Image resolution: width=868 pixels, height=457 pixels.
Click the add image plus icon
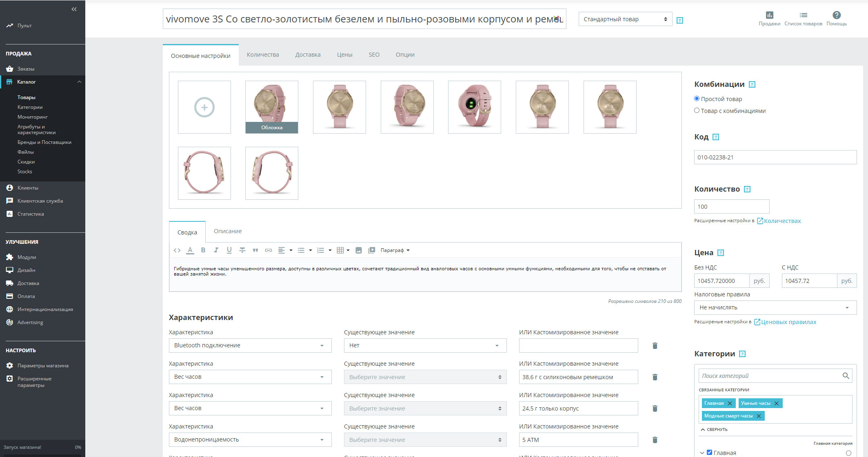pyautogui.click(x=204, y=107)
